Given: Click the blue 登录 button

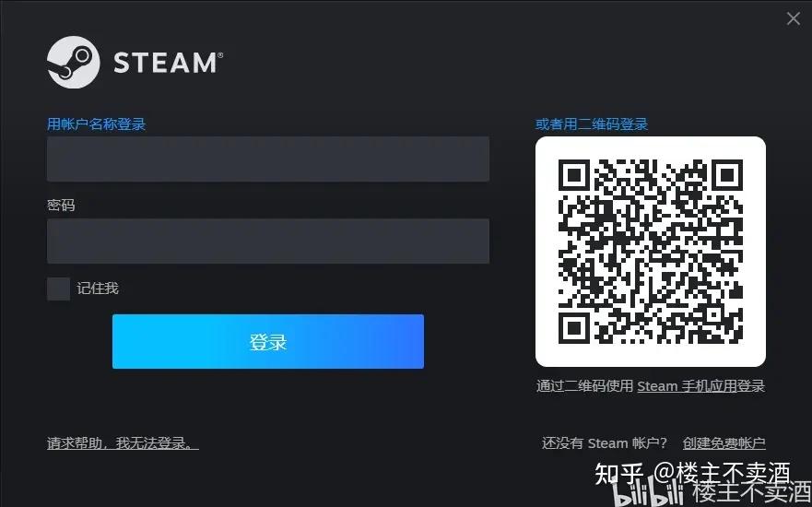Looking at the screenshot, I should (x=267, y=341).
